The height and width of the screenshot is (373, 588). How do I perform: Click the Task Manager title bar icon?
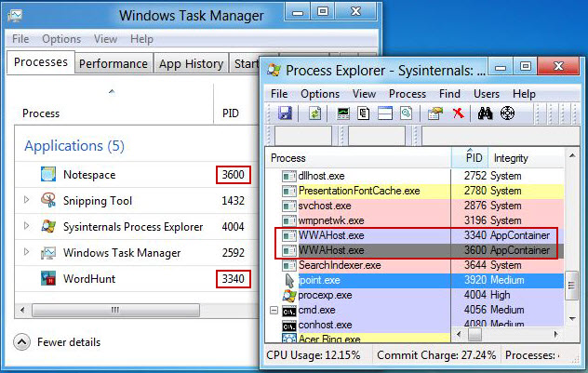pos(15,16)
